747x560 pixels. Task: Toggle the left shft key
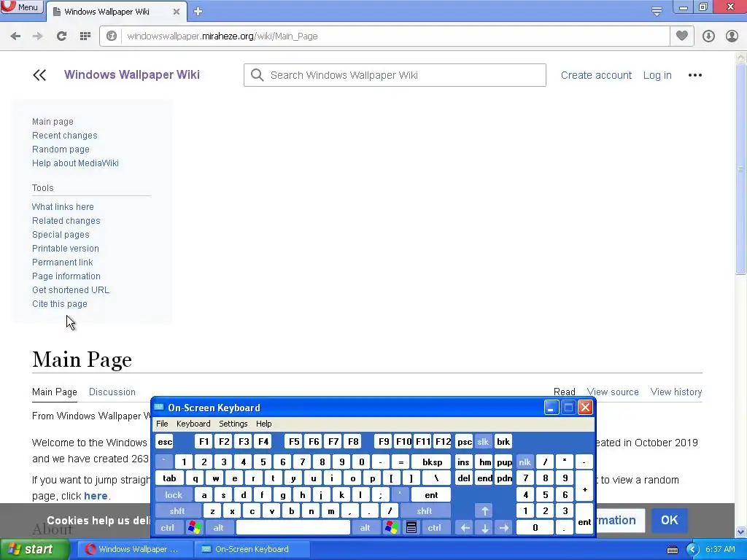click(177, 511)
